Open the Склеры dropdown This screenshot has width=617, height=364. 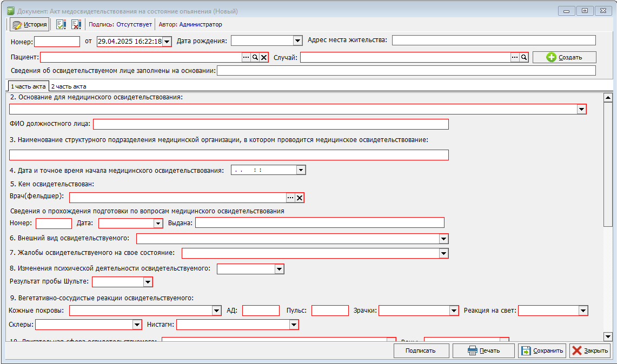pyautogui.click(x=137, y=325)
